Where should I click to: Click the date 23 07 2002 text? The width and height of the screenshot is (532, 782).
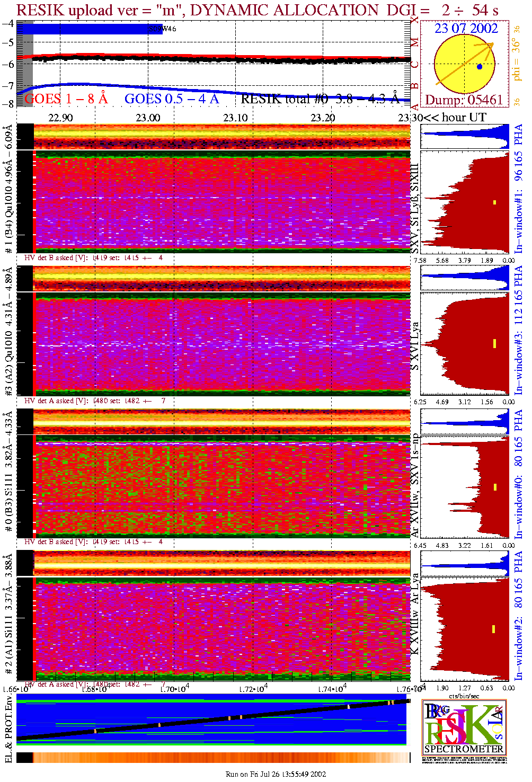pos(466,29)
